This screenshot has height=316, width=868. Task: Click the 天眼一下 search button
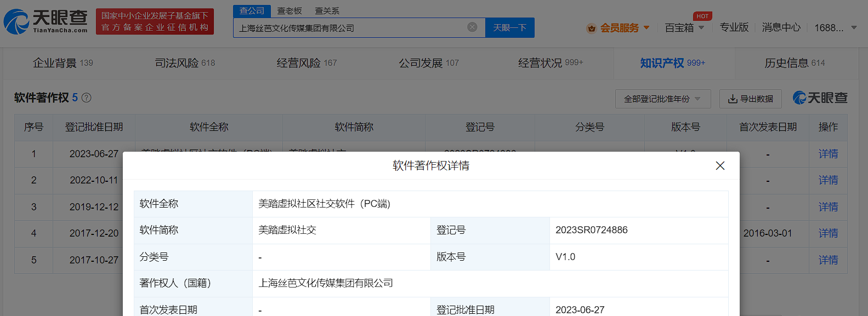(x=510, y=27)
